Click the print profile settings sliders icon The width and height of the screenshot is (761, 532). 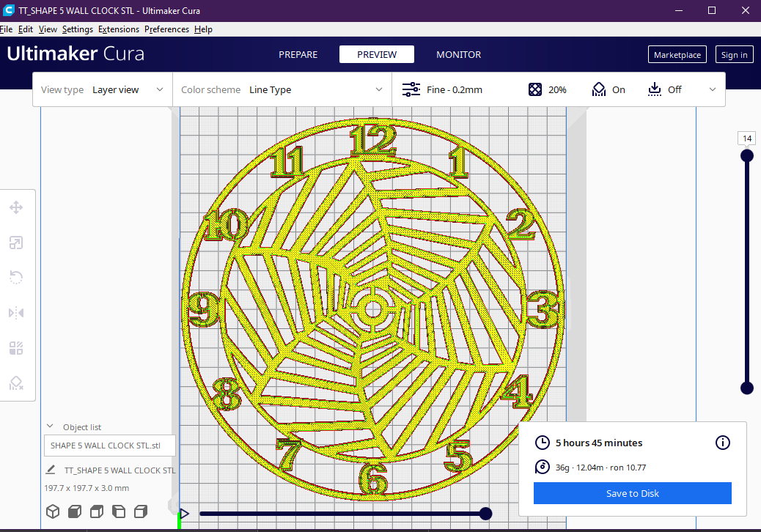click(411, 89)
